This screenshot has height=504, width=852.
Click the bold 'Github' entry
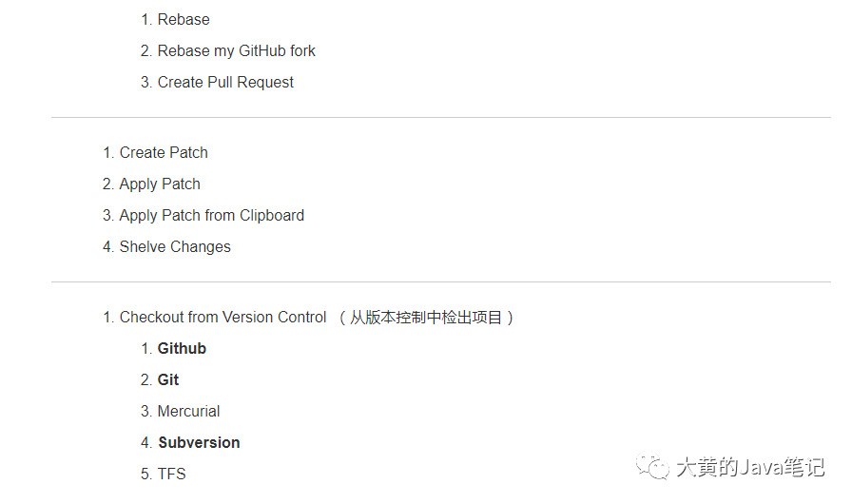182,348
